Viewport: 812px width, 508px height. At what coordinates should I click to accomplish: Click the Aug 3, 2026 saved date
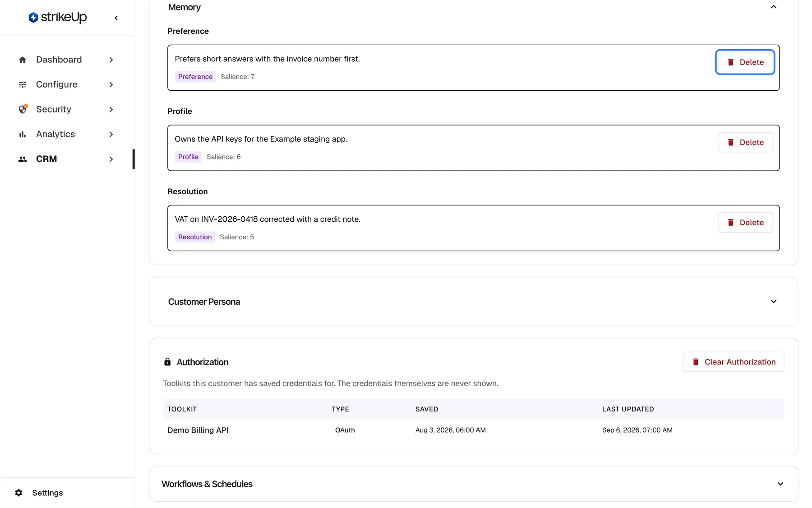451,430
